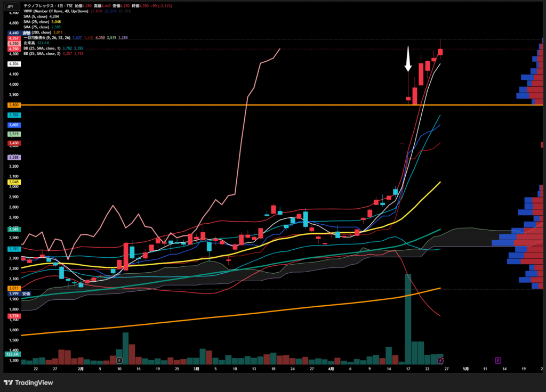
Task: Click the purple earnings E marker in May
Action: click(x=498, y=361)
